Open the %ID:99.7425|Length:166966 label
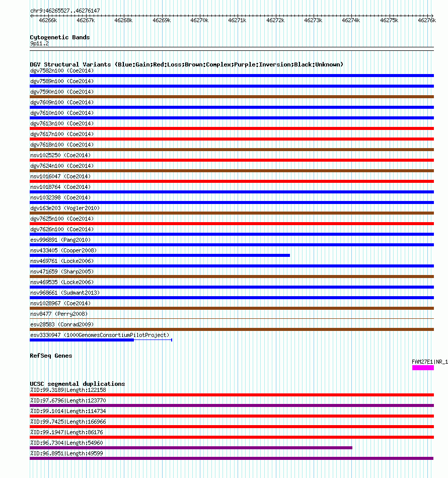448x478 pixels. coord(68,422)
